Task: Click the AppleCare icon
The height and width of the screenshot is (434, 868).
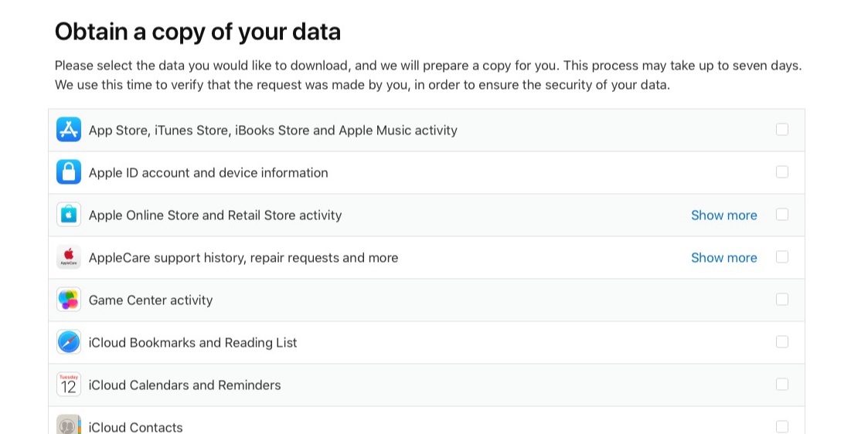Action: (69, 257)
